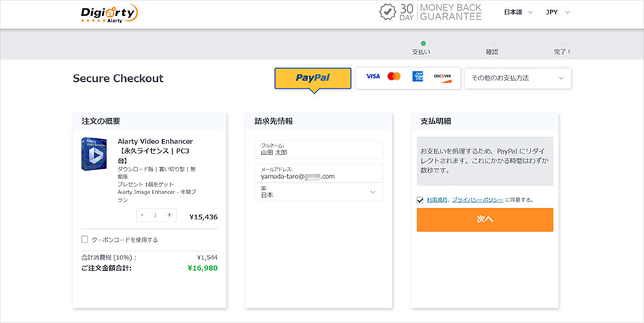Click the American Express icon
The height and width of the screenshot is (323, 644).
tap(418, 77)
